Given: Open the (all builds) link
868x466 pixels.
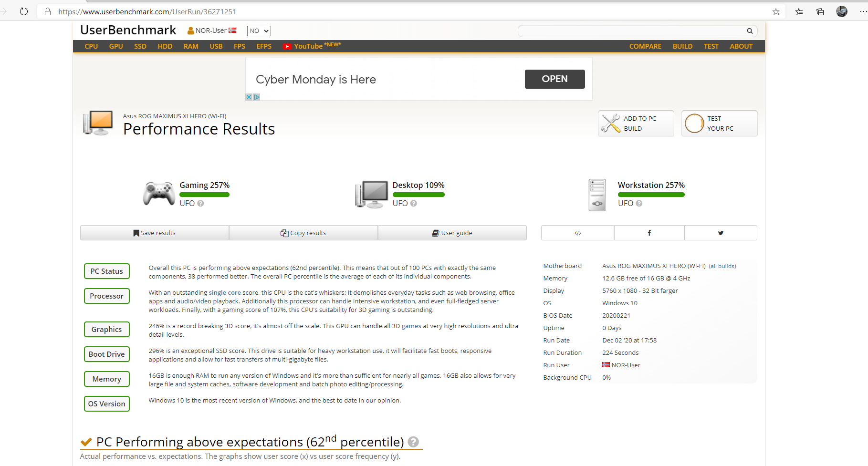Looking at the screenshot, I should pos(722,266).
